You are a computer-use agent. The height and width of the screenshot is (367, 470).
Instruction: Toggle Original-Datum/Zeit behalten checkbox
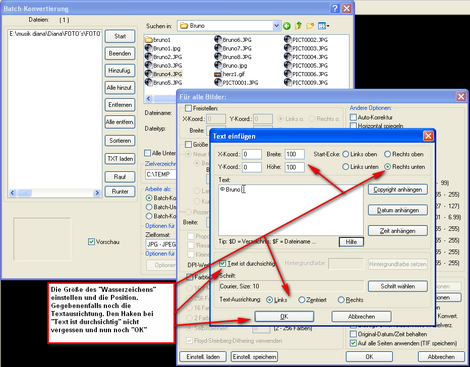point(353,334)
